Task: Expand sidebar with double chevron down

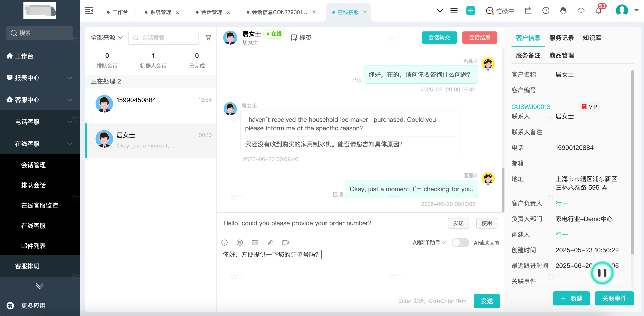Action: [x=40, y=286]
